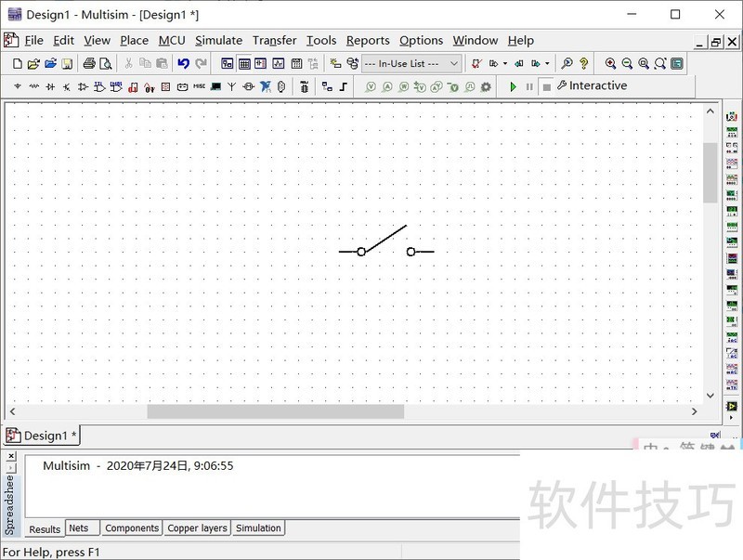Place a resistor from Basic components icon

pyautogui.click(x=34, y=87)
